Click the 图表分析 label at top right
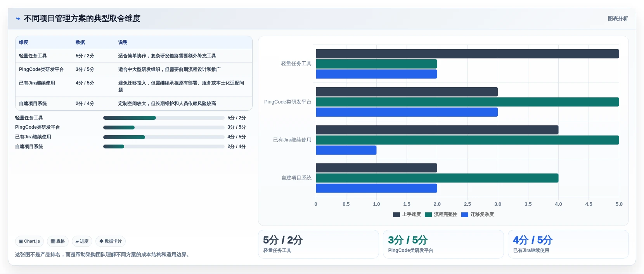Image resolution: width=644 pixels, height=274 pixels. point(618,19)
